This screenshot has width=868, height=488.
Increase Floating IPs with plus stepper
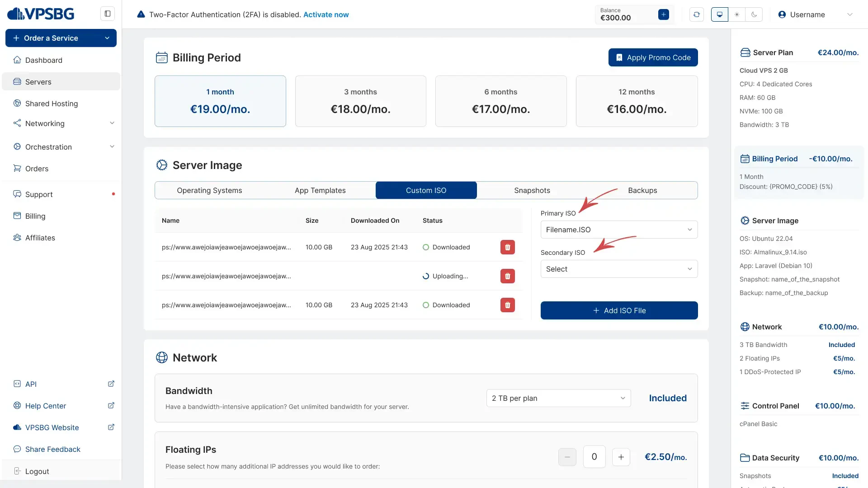(621, 457)
